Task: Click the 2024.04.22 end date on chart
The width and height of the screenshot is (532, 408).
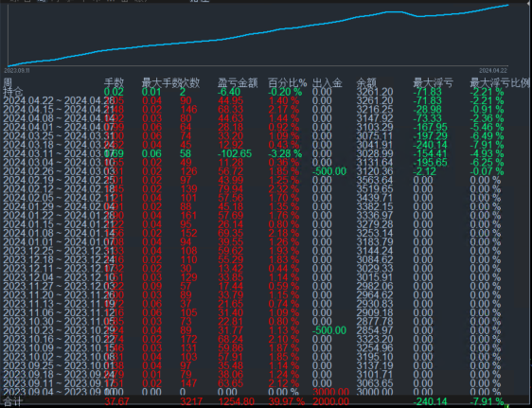Action: [x=493, y=71]
